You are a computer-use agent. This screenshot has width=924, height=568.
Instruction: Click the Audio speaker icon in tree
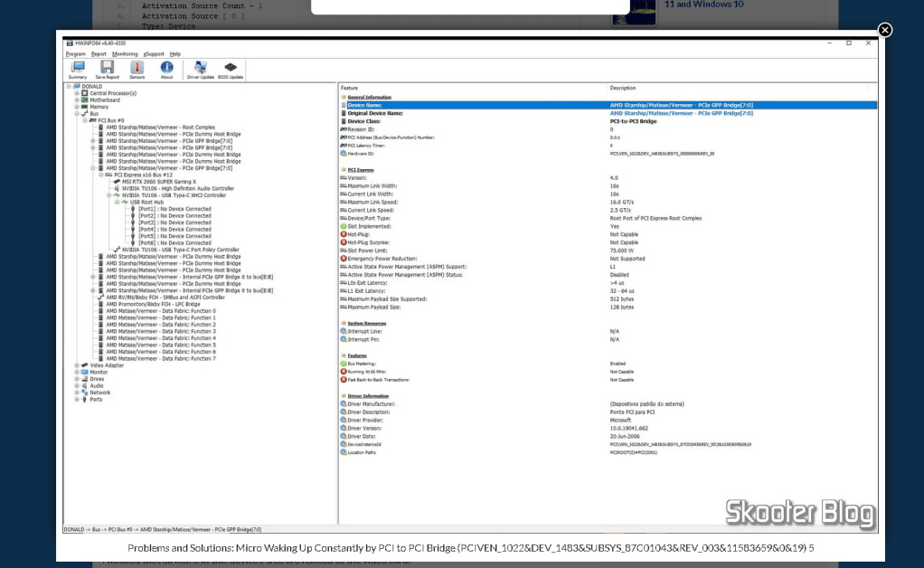click(x=85, y=385)
